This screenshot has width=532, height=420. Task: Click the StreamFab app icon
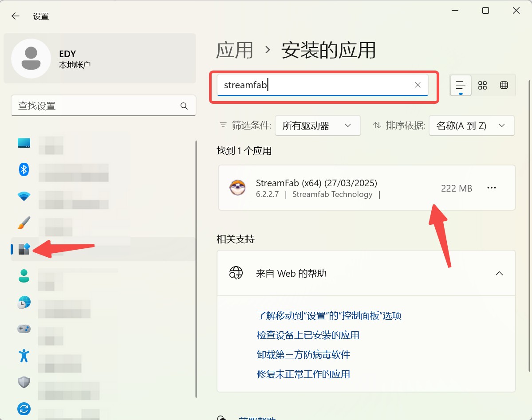pyautogui.click(x=237, y=188)
